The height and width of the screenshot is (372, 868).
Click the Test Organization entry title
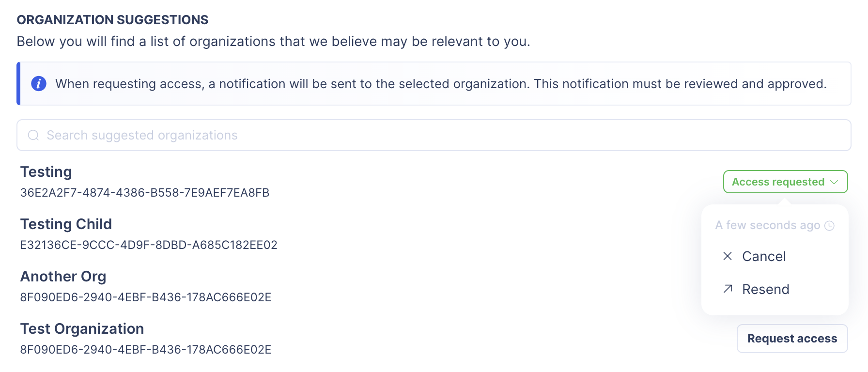82,329
